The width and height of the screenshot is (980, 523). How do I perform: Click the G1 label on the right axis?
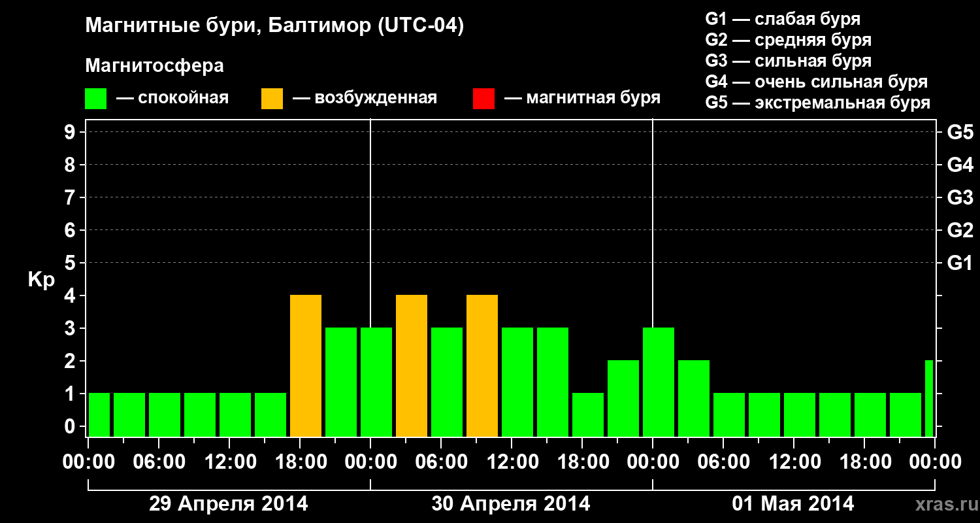click(960, 263)
